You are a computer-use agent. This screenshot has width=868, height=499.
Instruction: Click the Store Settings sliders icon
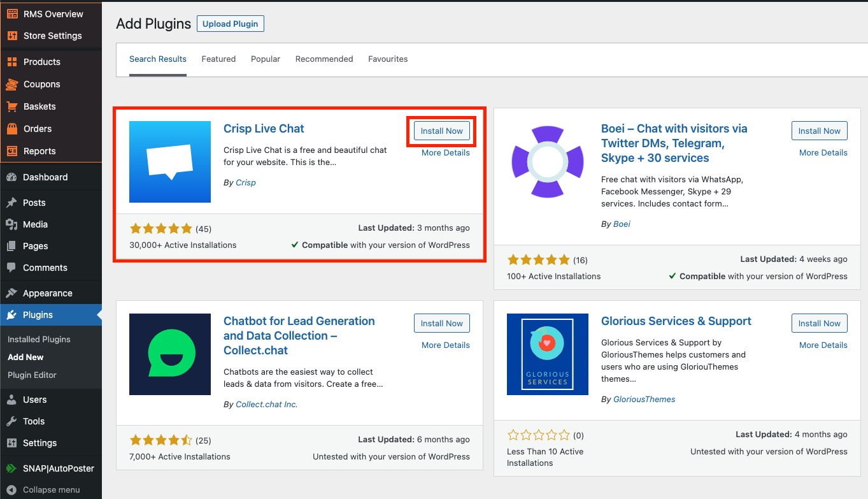[12, 36]
